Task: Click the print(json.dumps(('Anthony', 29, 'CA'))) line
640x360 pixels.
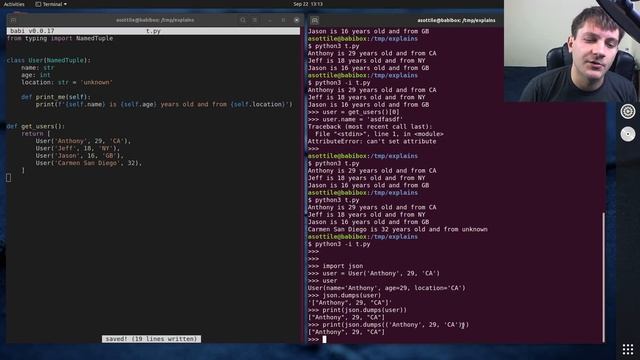Action: [388, 325]
